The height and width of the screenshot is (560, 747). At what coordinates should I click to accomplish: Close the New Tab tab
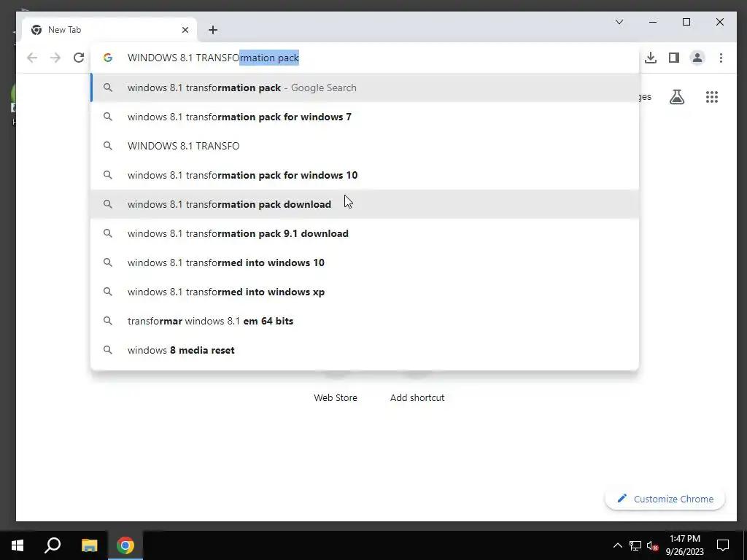pos(185,30)
